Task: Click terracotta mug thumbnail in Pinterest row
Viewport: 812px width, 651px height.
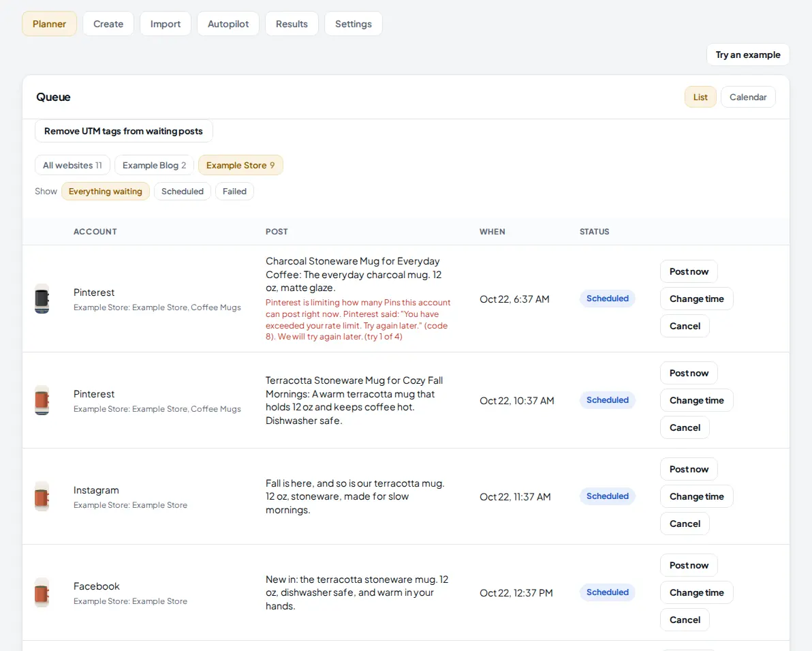Action: coord(42,400)
